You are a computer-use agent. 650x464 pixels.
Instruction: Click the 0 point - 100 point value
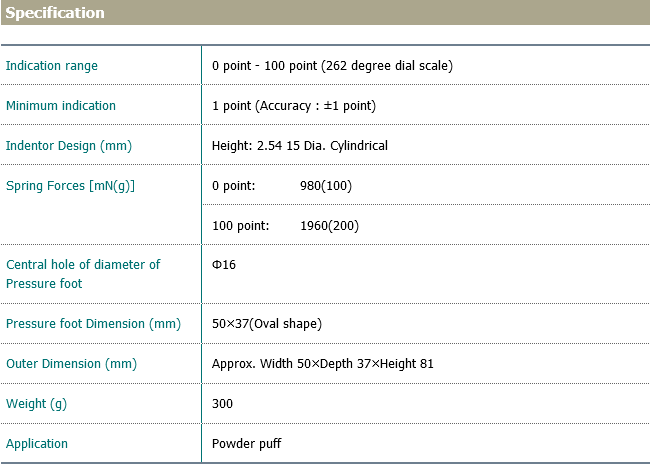[332, 66]
